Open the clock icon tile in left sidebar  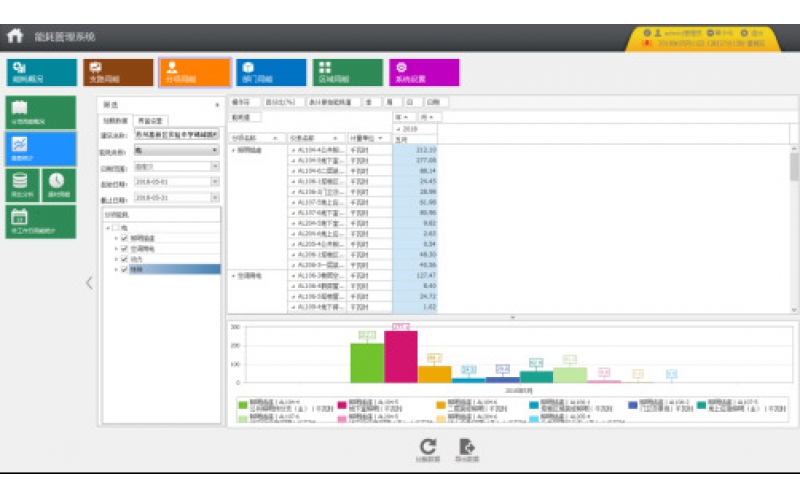coord(57,184)
